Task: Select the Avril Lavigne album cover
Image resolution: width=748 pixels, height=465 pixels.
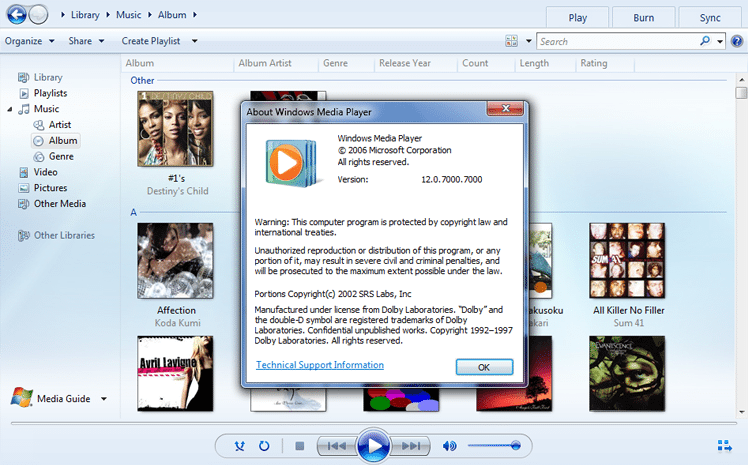Action: click(175, 373)
